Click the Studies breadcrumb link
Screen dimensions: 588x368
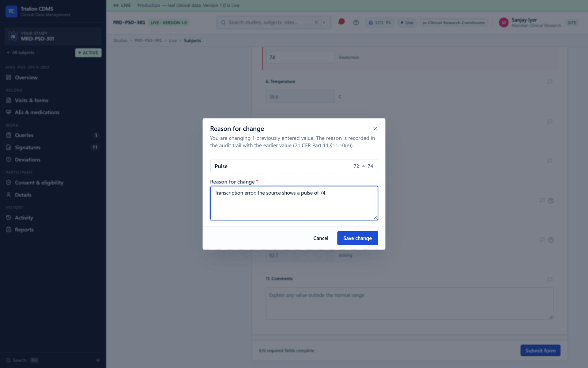[x=120, y=40]
